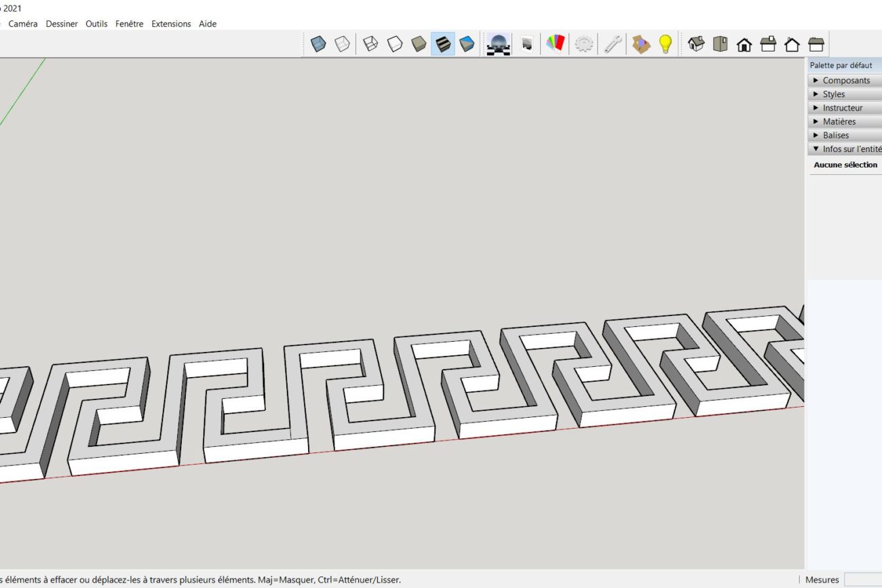Select Hidden Line face style
Screen dimensions: 882x588
tap(395, 44)
